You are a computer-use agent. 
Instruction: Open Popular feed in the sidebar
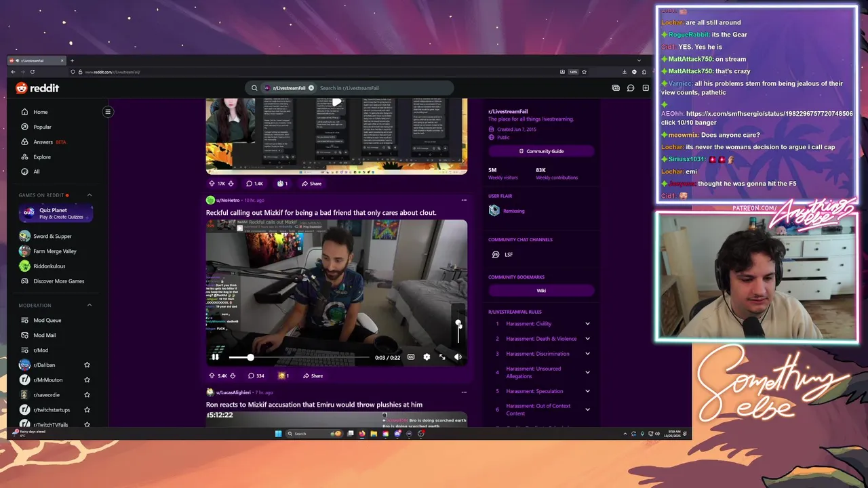pos(42,127)
